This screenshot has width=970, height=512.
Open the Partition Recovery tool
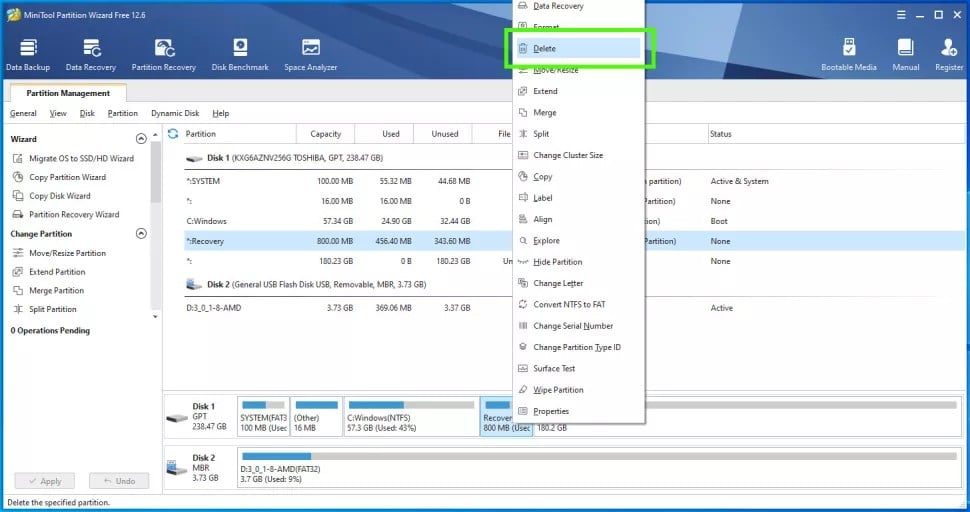click(163, 54)
